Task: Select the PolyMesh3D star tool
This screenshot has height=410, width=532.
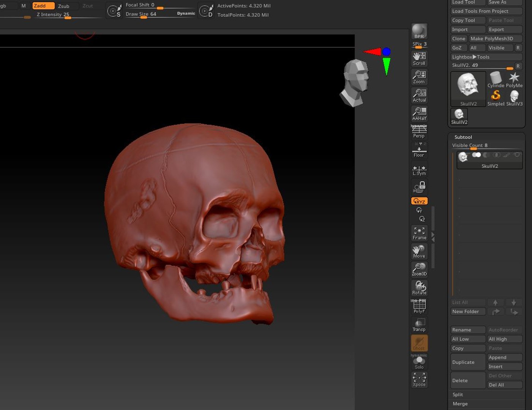Action: [514, 80]
